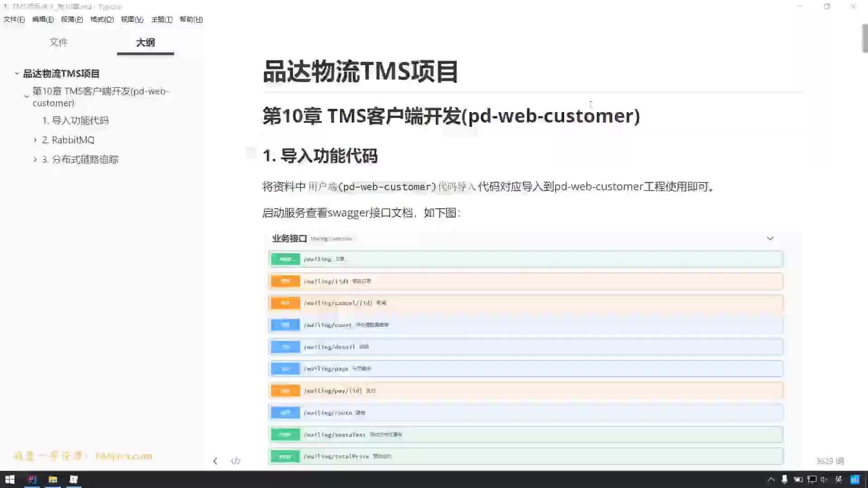Click the first green POST /mailing row
Image resolution: width=868 pixels, height=488 pixels.
pyautogui.click(x=525, y=259)
